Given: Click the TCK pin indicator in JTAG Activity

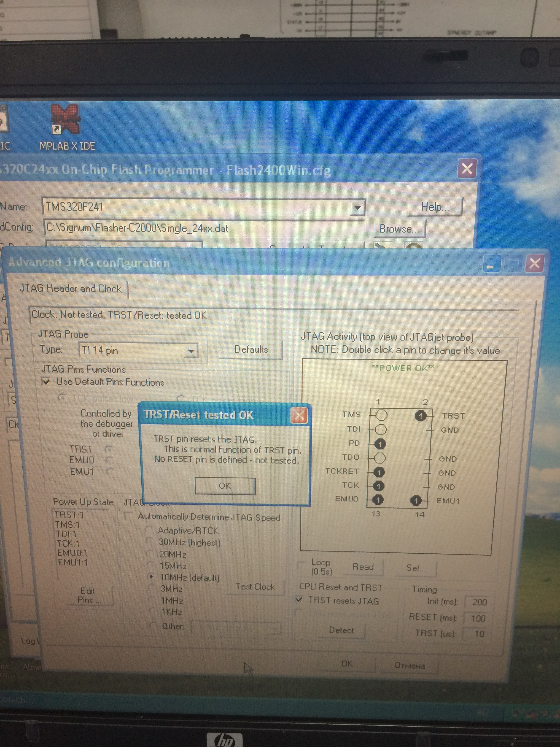Looking at the screenshot, I should click(x=378, y=486).
